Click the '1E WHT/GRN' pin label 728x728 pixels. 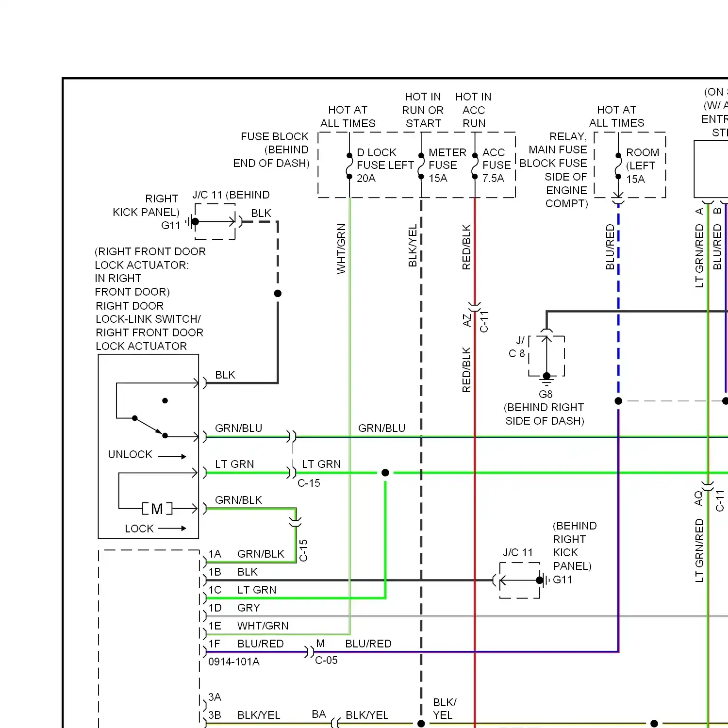(248, 626)
